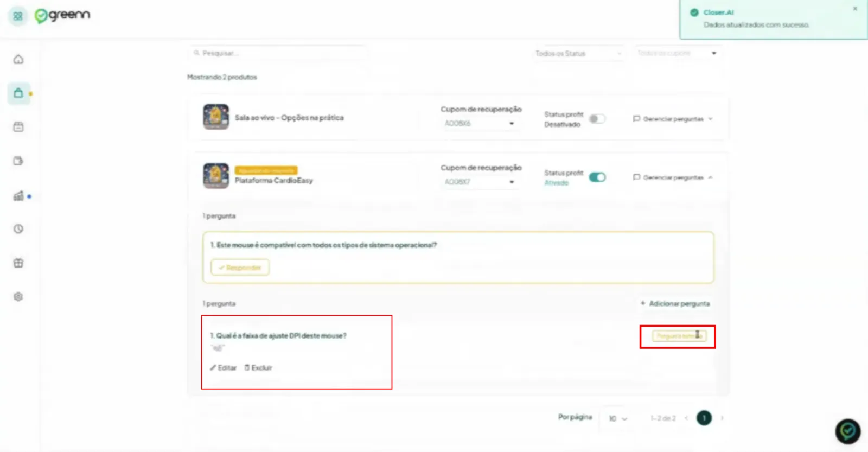Screen dimensions: 868x452
Task: Open the support chat bubble icon
Action: pyautogui.click(x=847, y=432)
